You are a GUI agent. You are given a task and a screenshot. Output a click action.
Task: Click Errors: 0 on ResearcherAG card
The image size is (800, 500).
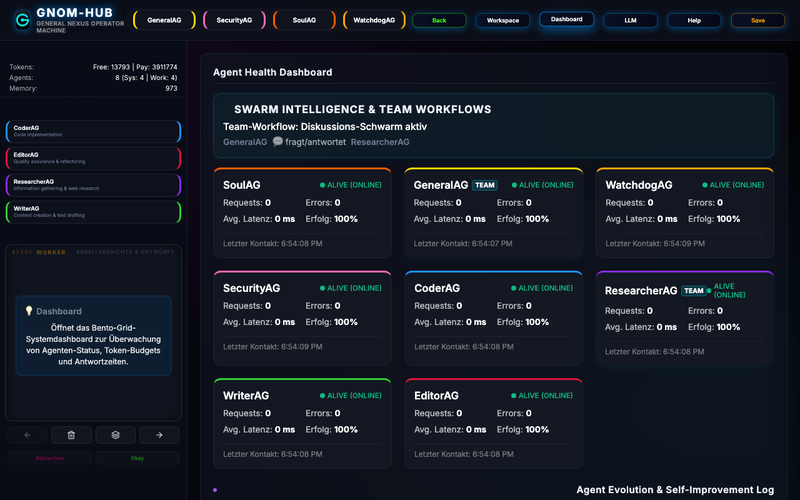tap(705, 311)
